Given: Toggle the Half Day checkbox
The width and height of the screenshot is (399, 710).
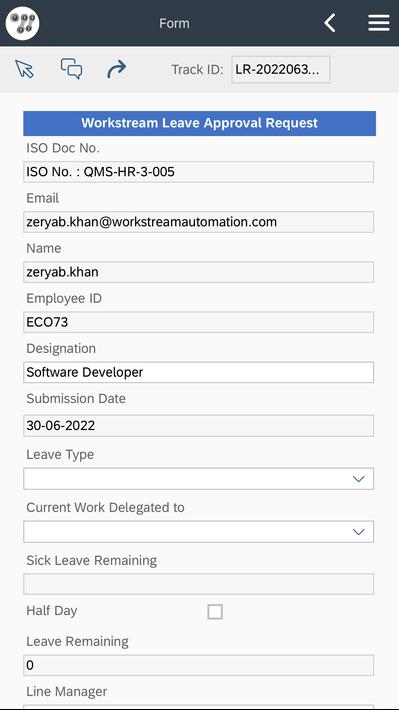Looking at the screenshot, I should 215,612.
